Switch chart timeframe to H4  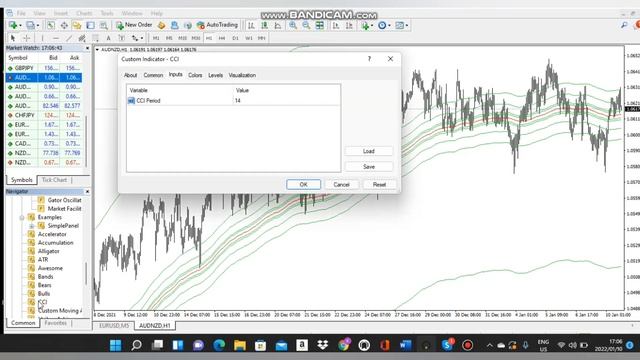pos(222,38)
